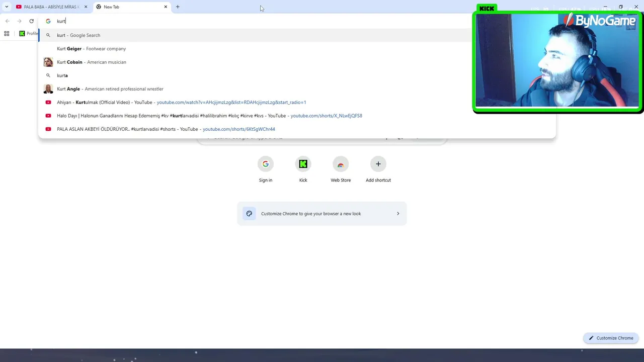The height and width of the screenshot is (362, 644).
Task: Click the browser reload button
Action: pos(31,21)
